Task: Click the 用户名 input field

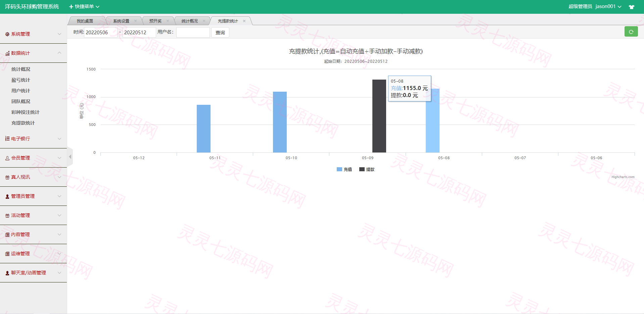Action: pyautogui.click(x=193, y=33)
